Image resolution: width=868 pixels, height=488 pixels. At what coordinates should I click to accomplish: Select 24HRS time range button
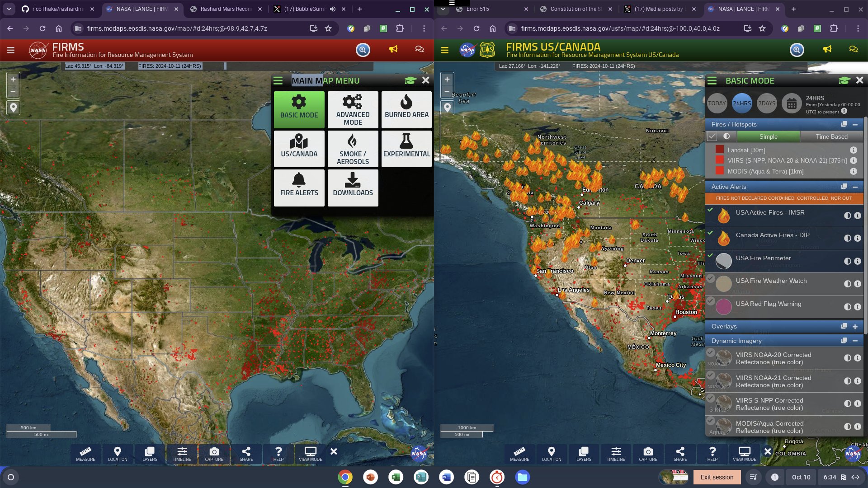(741, 103)
